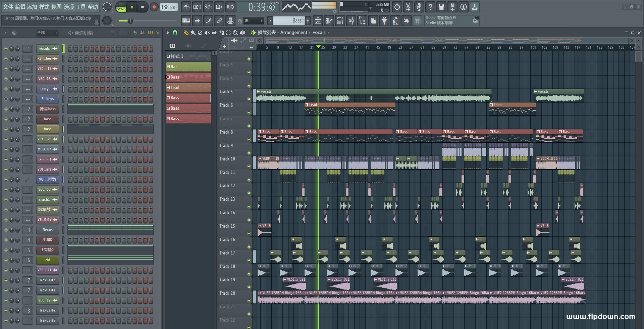Mute Track 20 in the playlist

pos(249,300)
